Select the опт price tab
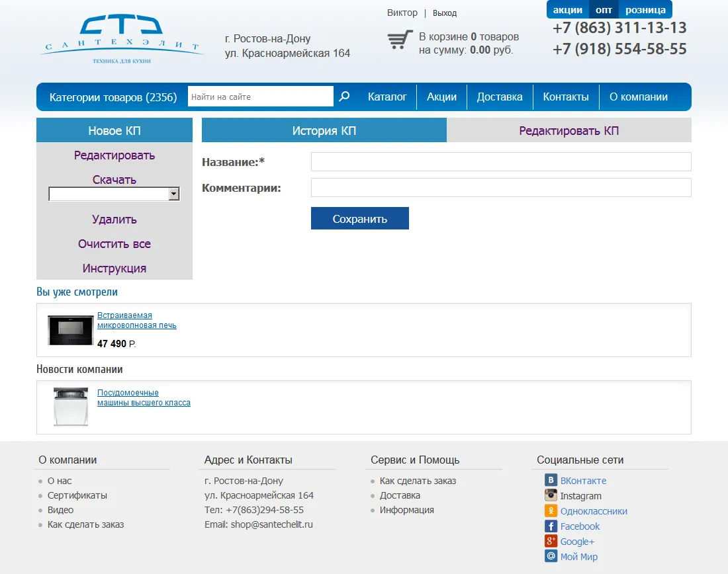 point(604,10)
